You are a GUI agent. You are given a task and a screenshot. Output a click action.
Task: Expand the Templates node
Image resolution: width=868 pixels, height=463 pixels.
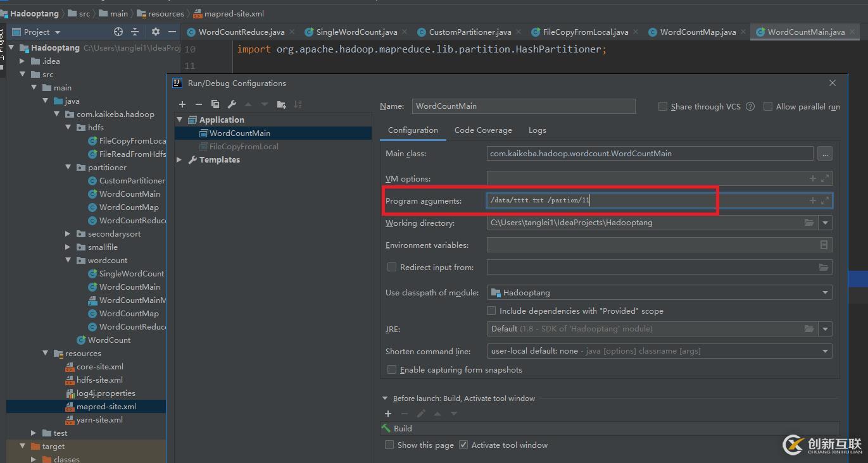click(180, 159)
